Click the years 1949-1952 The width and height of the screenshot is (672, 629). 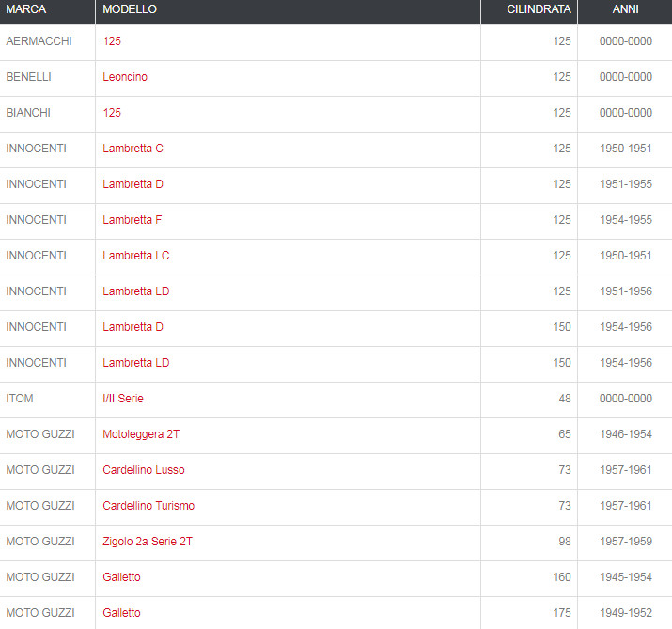pos(626,613)
